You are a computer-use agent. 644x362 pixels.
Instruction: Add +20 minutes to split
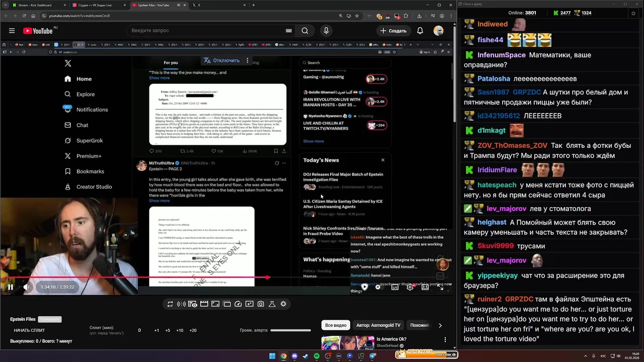(x=193, y=330)
